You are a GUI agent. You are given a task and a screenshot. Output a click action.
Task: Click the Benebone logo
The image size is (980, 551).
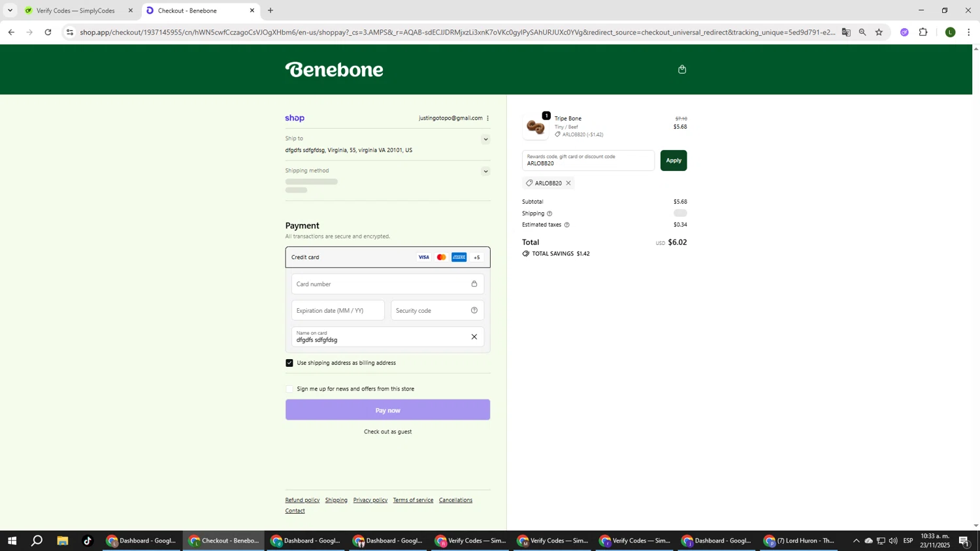pyautogui.click(x=334, y=69)
